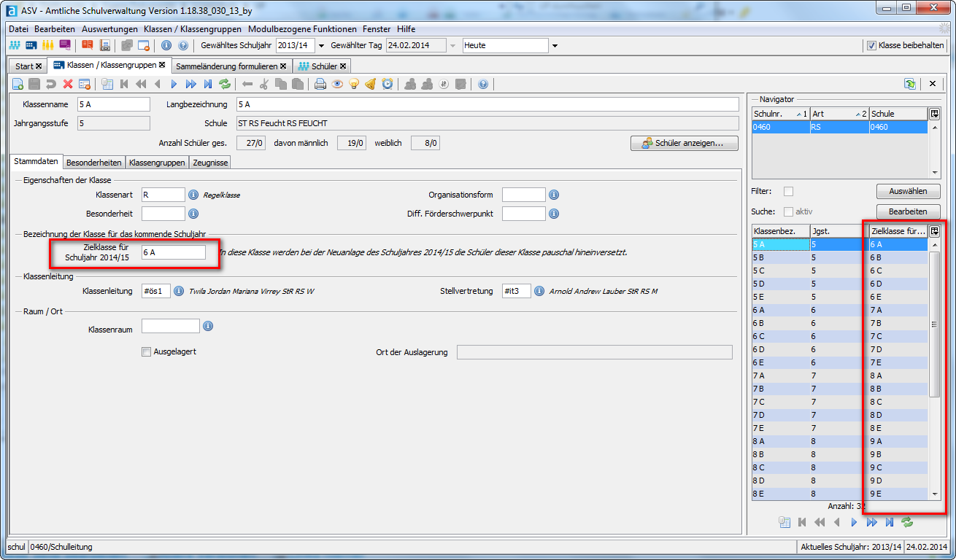Screen dimensions: 956x560
Task: Switch to the Zeugnisse tab
Action: pyautogui.click(x=210, y=163)
